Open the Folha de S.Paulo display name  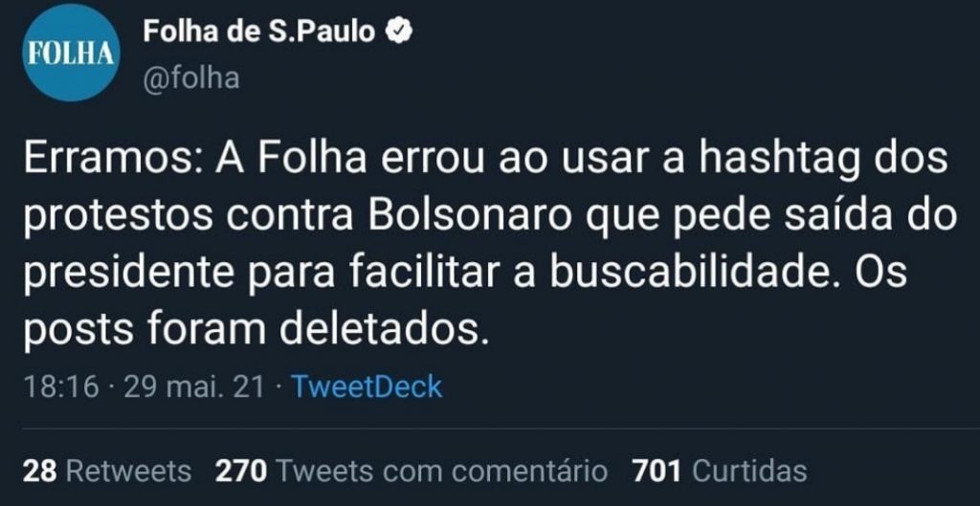pyautogui.click(x=258, y=32)
